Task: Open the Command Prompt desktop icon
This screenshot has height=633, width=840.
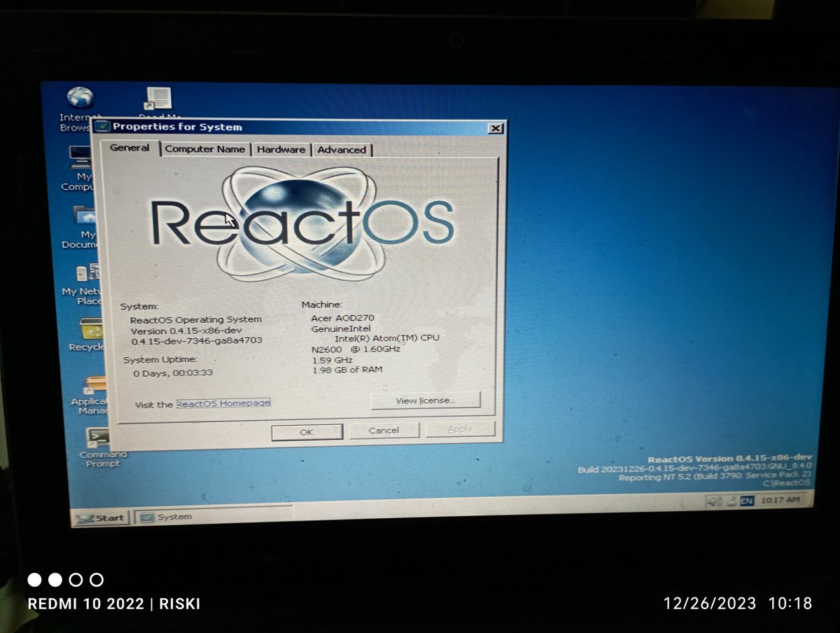Action: (97, 438)
